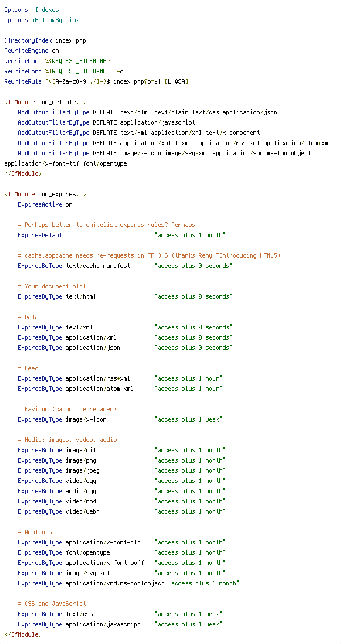Click 'RewriteEngine on' line
Screen dimensions: 341x644
(x=31, y=51)
